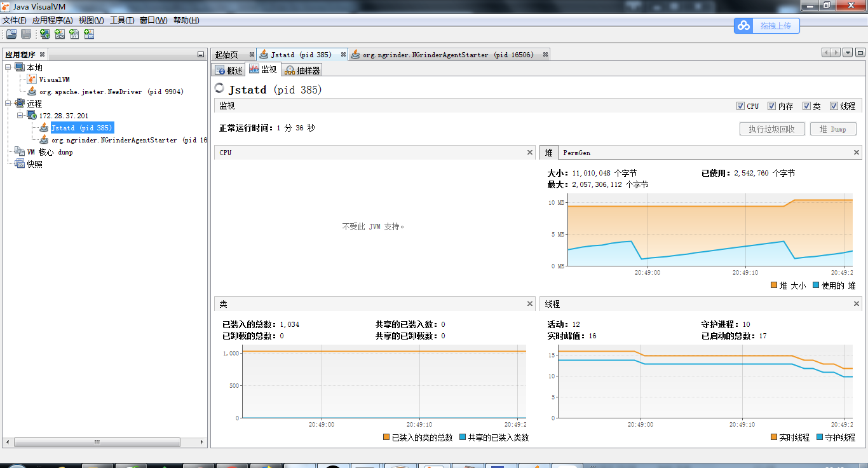Click the blue 守护线程 legend swatch
The height and width of the screenshot is (468, 868).
[x=819, y=437]
